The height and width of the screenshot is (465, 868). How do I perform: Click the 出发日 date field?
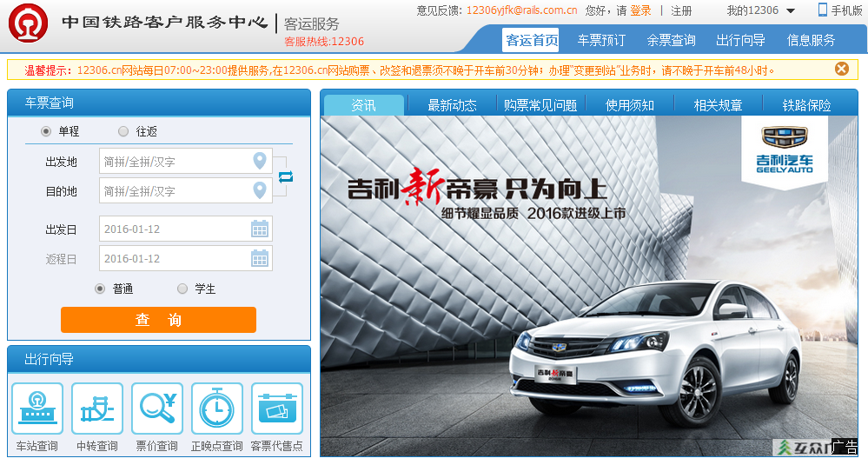tap(185, 229)
